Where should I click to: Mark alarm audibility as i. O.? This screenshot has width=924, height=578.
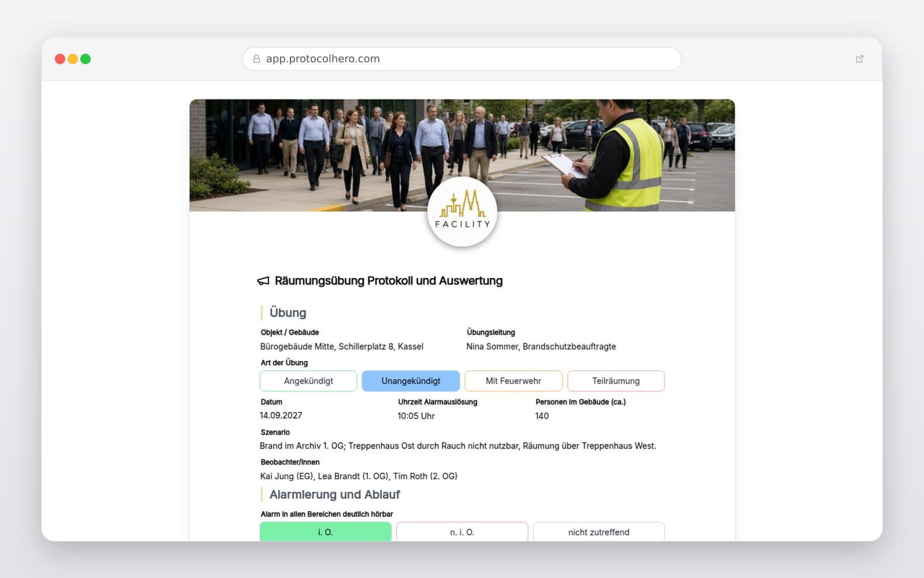click(x=326, y=532)
